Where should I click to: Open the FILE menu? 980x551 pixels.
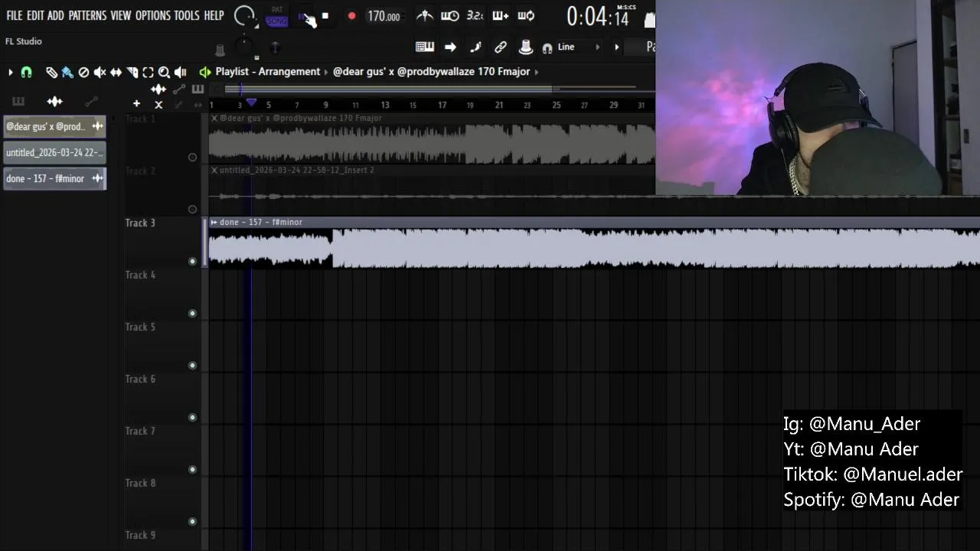point(14,15)
